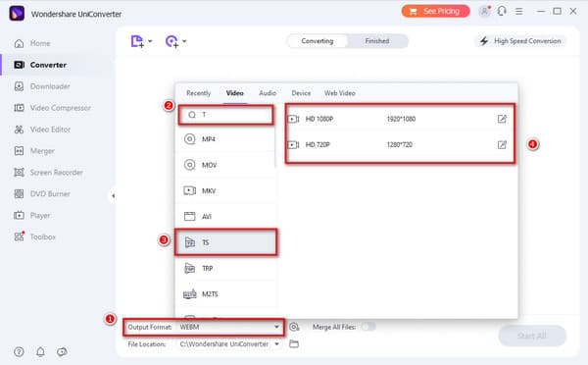This screenshot has height=365, width=588.
Task: Open the Downloader section
Action: click(x=41, y=86)
